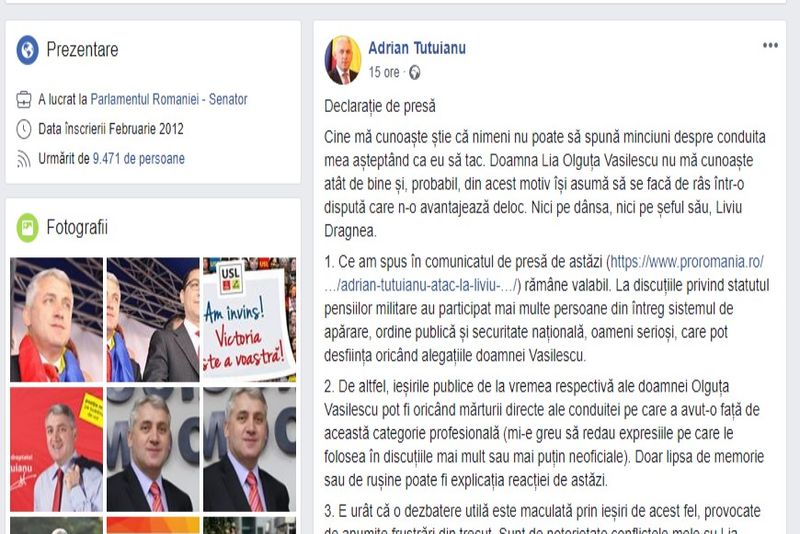Open the proromania.ro article link in the post
This screenshot has width=800, height=534.
click(x=544, y=273)
